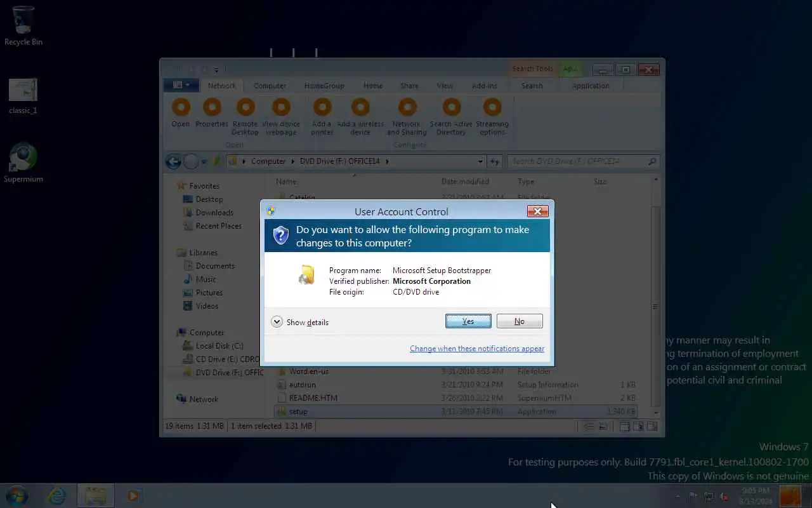
Task: Select the View ribbon tab
Action: tap(445, 86)
